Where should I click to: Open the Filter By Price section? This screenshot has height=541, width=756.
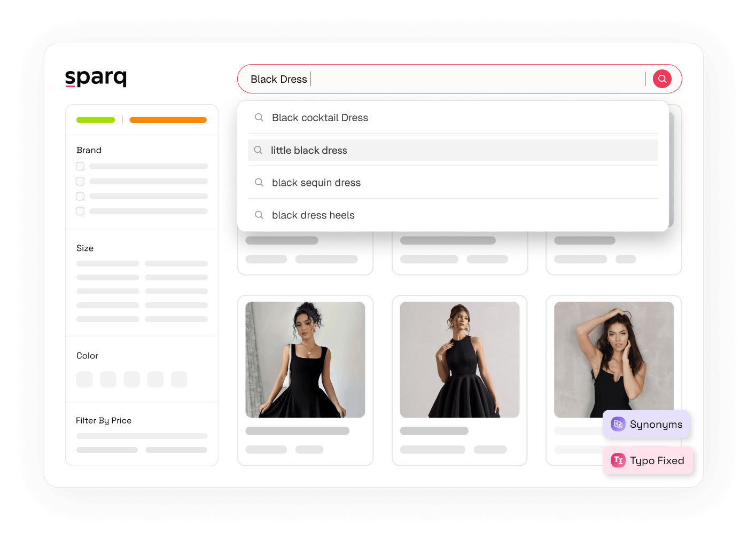click(104, 420)
